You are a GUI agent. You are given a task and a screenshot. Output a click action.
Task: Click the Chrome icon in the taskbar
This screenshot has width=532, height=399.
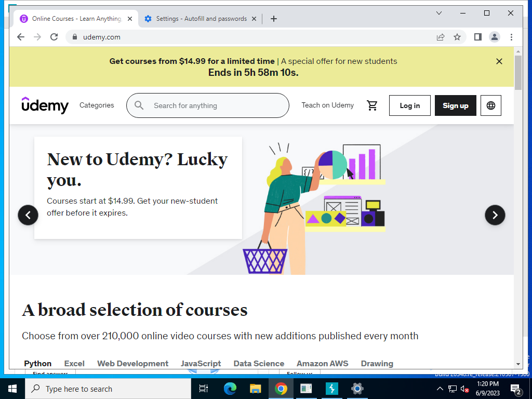(x=281, y=389)
